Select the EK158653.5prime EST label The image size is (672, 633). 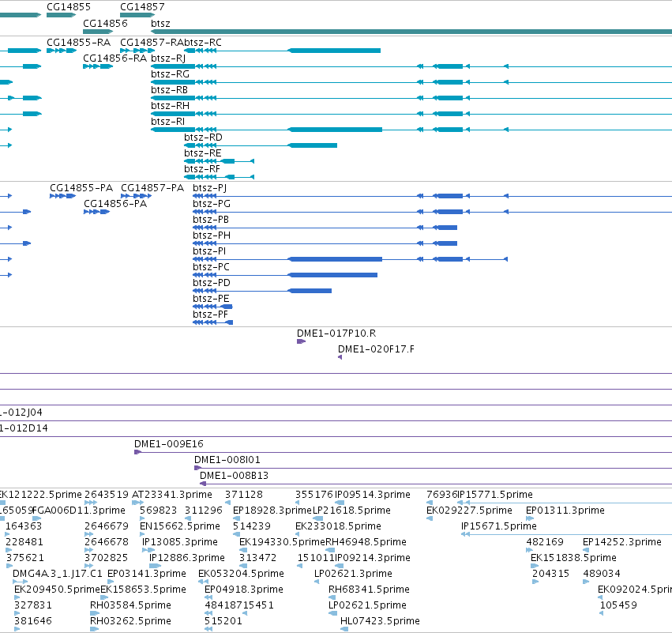[143, 590]
